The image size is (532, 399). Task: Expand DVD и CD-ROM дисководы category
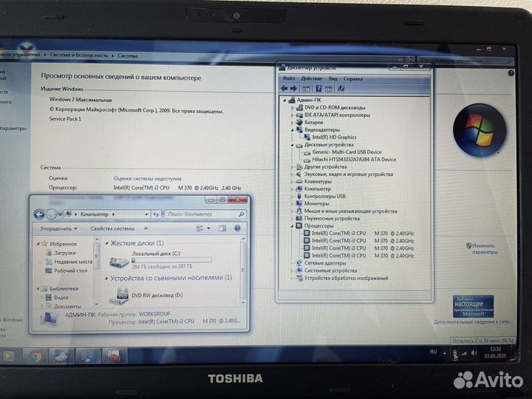(x=292, y=108)
